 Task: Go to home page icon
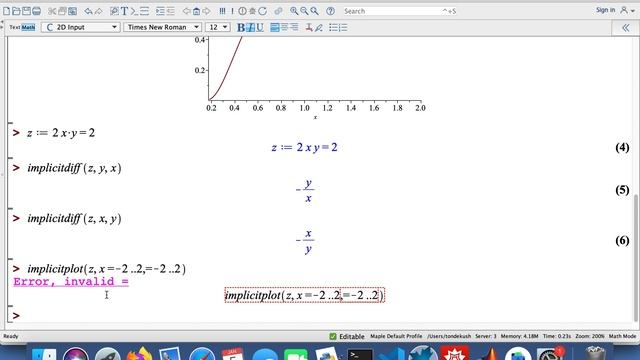[196, 11]
